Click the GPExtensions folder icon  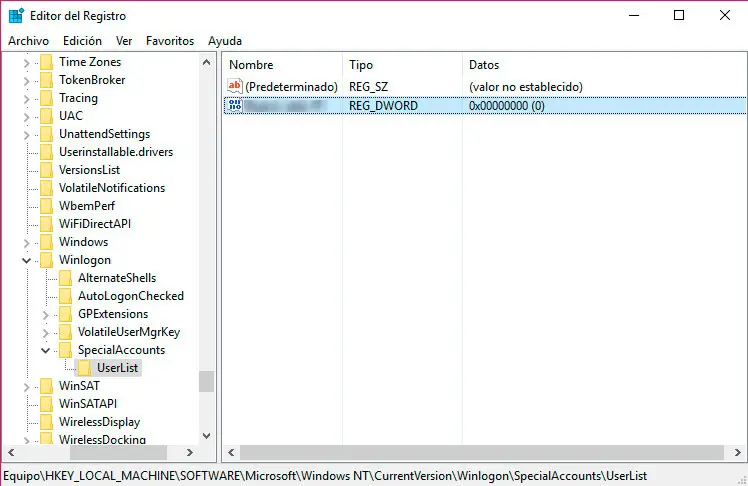point(65,314)
